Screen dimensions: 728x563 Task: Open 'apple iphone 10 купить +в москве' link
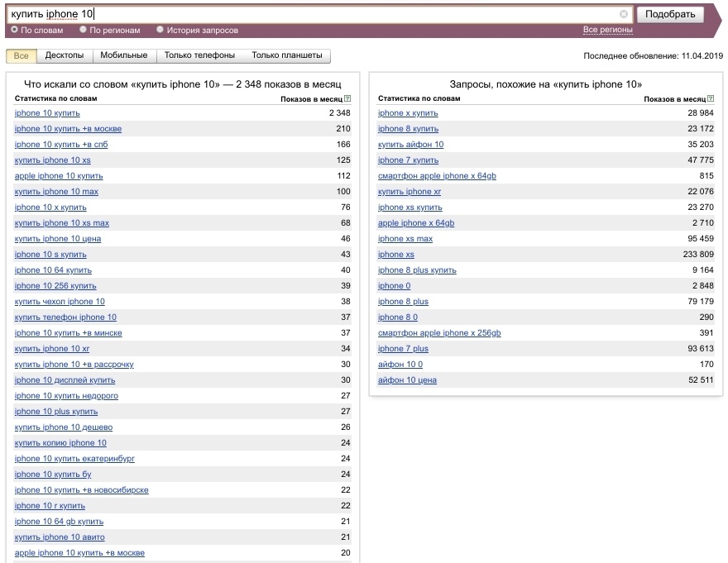(x=80, y=553)
